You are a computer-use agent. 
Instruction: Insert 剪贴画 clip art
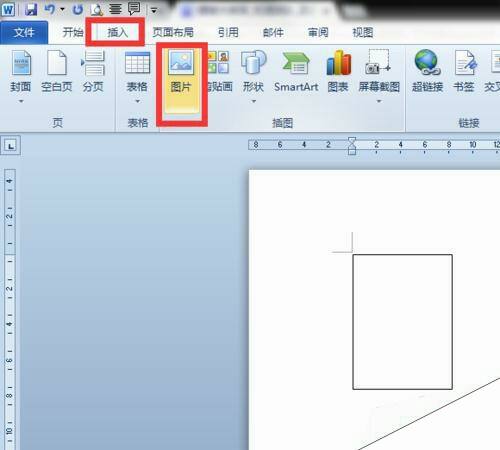click(220, 71)
